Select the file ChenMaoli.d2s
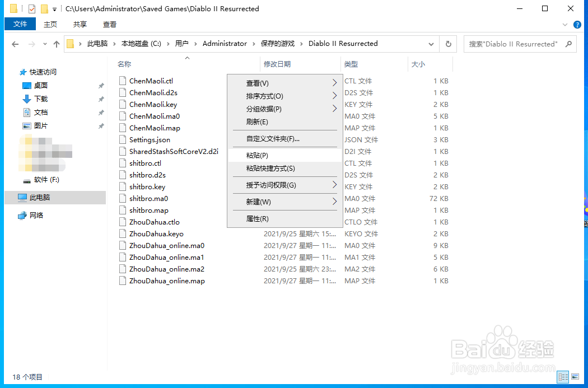Screen dimensions: 588x388 pos(153,92)
